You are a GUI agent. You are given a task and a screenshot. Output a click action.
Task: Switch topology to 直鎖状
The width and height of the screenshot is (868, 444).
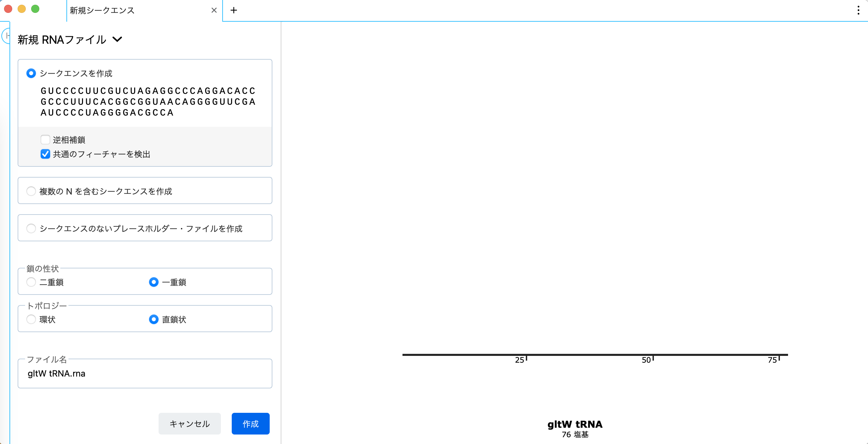pyautogui.click(x=153, y=319)
